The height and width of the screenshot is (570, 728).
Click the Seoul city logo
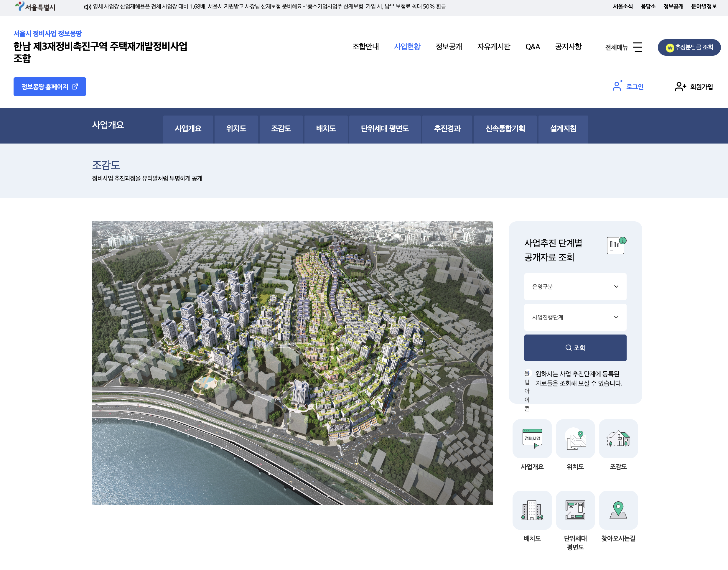pyautogui.click(x=35, y=6)
